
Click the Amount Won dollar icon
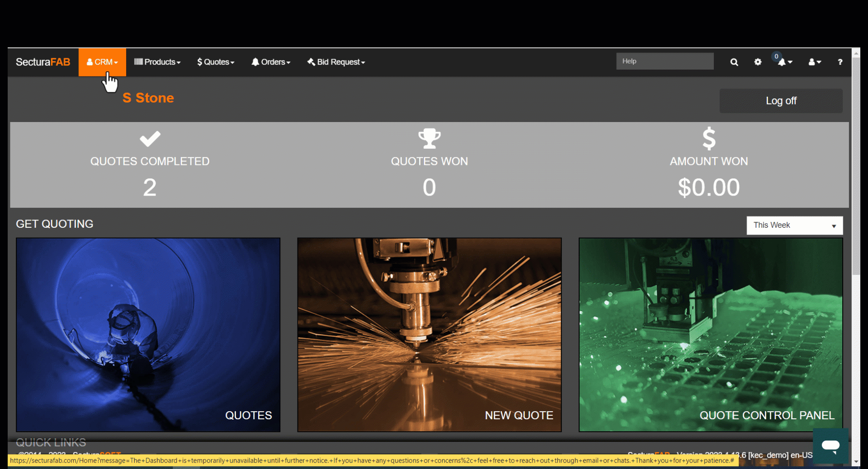point(709,138)
